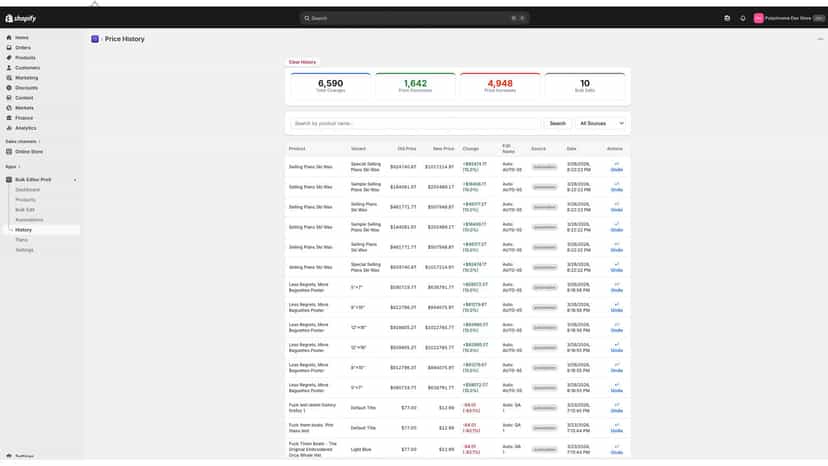Click the Actions column header
828x466 pixels.
tap(615, 149)
